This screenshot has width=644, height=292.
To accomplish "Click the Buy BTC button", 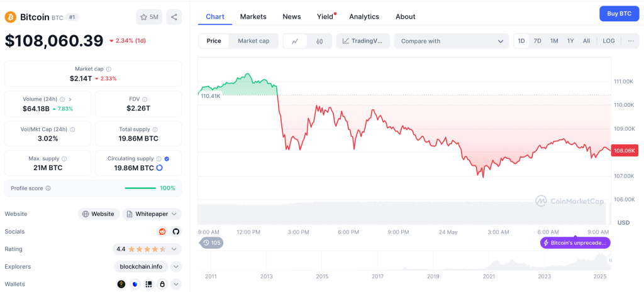I will click(619, 13).
